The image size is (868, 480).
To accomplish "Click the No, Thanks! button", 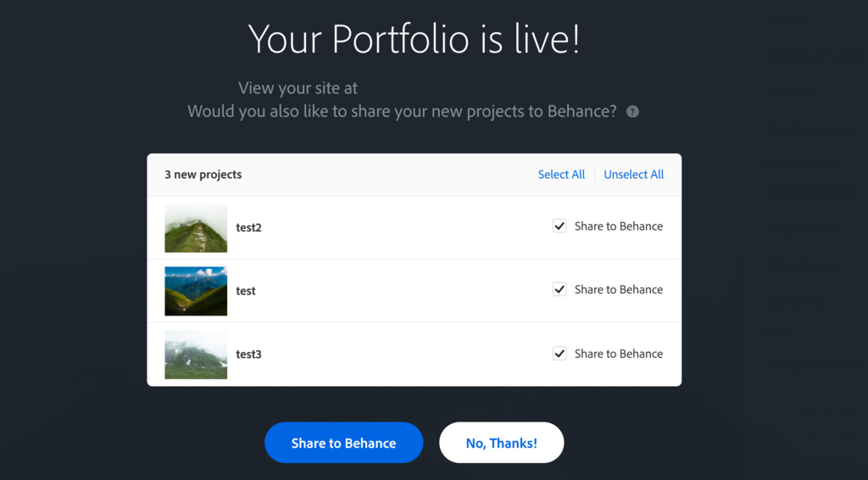I will pyautogui.click(x=501, y=443).
